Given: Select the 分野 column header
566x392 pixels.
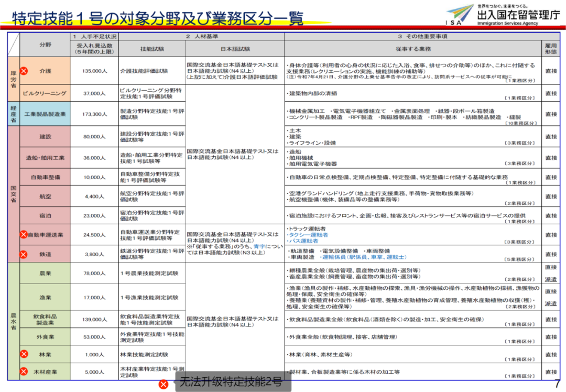Looking at the screenshot, I should pyautogui.click(x=45, y=45).
